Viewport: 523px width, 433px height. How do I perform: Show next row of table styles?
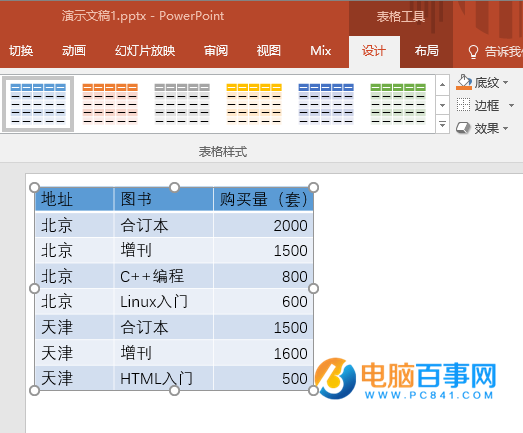tap(442, 105)
